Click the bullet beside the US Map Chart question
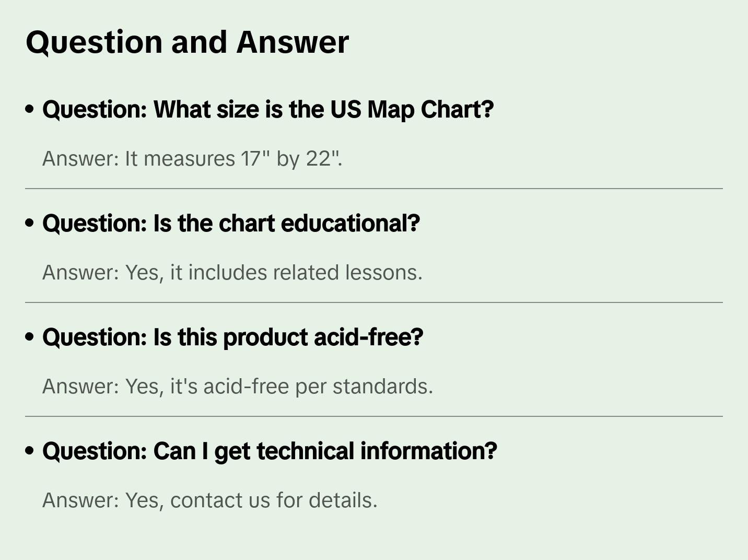The width and height of the screenshot is (748, 560). click(30, 109)
